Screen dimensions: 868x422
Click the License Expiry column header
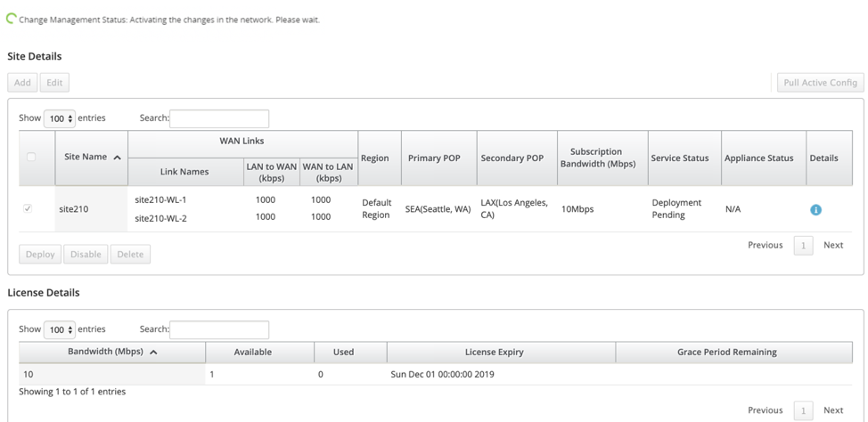click(x=501, y=352)
